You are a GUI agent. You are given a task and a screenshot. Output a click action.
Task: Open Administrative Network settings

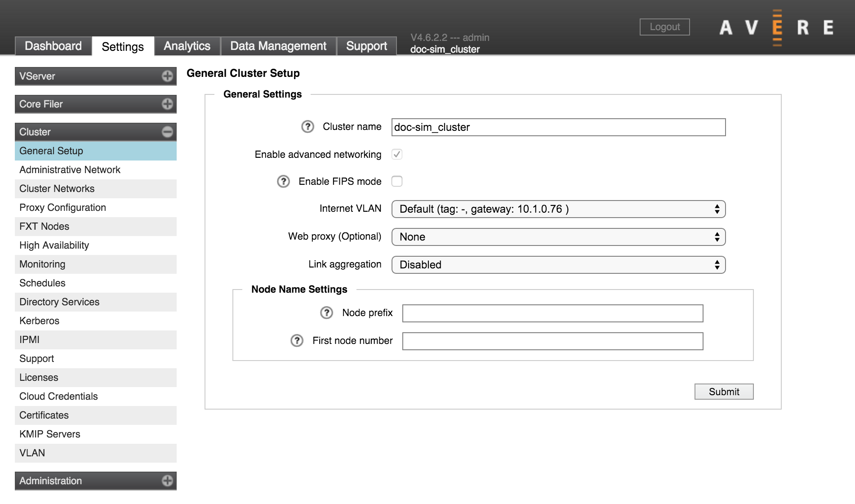coord(96,170)
